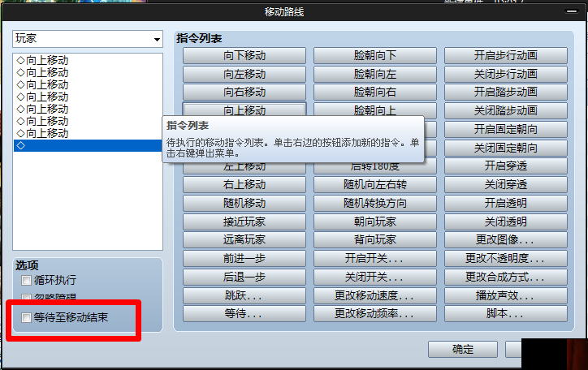The image size is (588, 370).
Task: Open the 关闭开关... dialog
Action: pos(375,277)
